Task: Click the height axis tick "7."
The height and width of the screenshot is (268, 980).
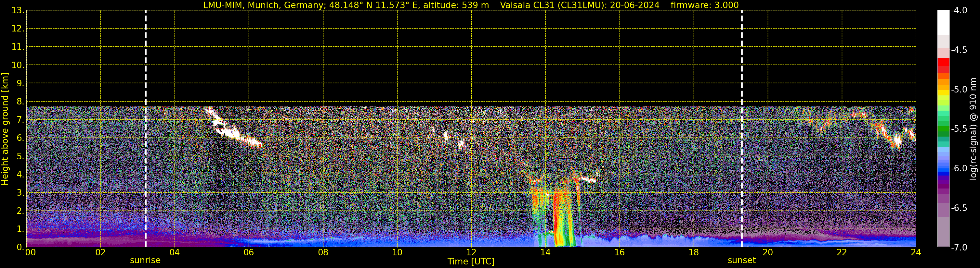Action: coord(20,120)
